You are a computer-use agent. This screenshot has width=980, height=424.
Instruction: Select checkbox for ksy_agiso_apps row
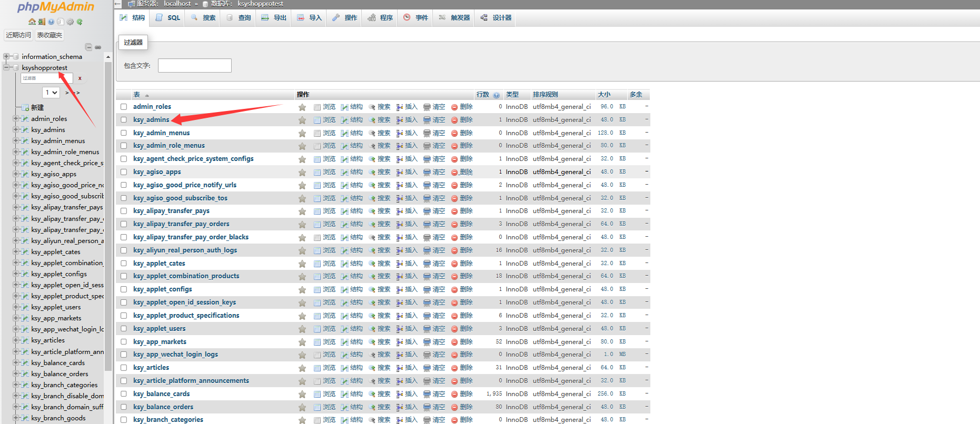pyautogui.click(x=124, y=172)
